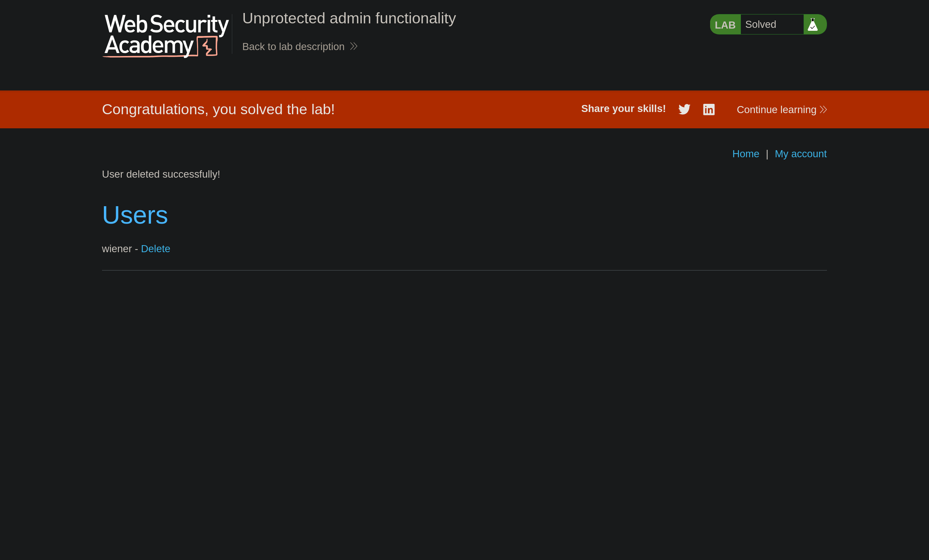Image resolution: width=929 pixels, height=560 pixels.
Task: Open the My account page
Action: click(800, 154)
